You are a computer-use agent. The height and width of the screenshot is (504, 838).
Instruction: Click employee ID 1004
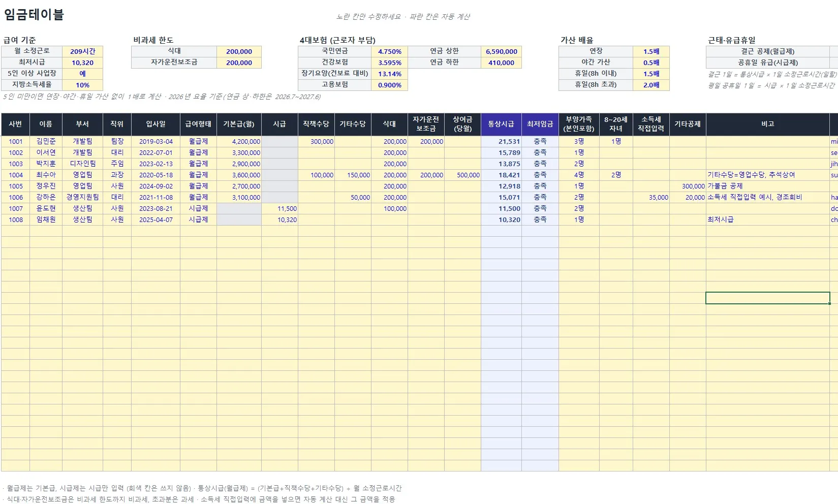(x=16, y=175)
